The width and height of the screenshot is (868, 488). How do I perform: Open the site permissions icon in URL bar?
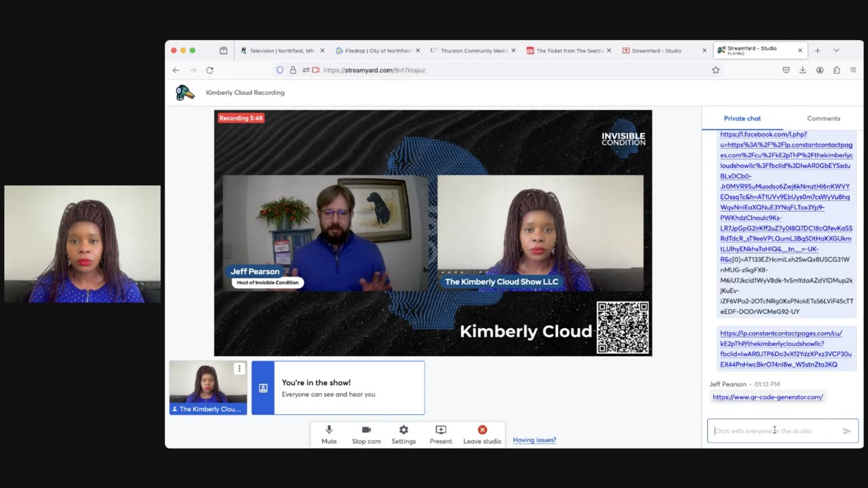306,70
